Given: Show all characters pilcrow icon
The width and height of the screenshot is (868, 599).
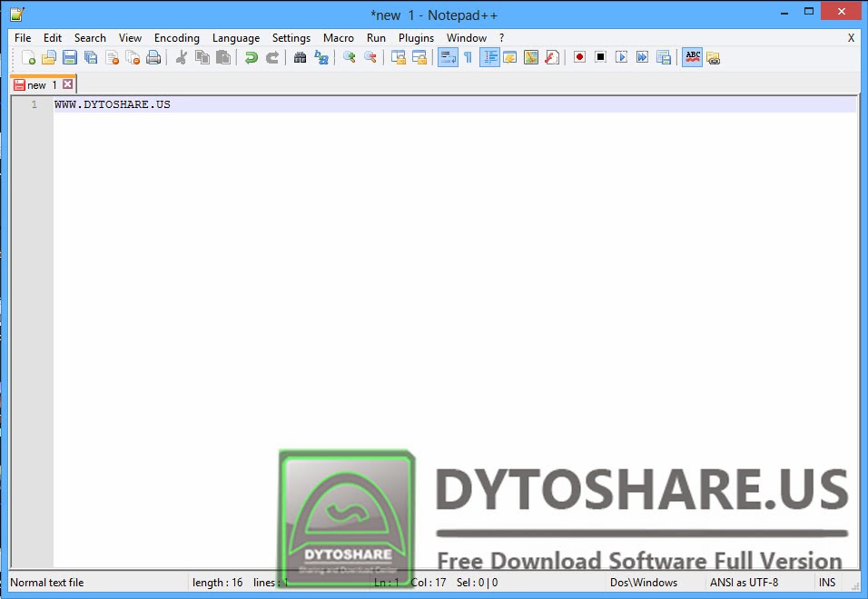Looking at the screenshot, I should pos(469,57).
